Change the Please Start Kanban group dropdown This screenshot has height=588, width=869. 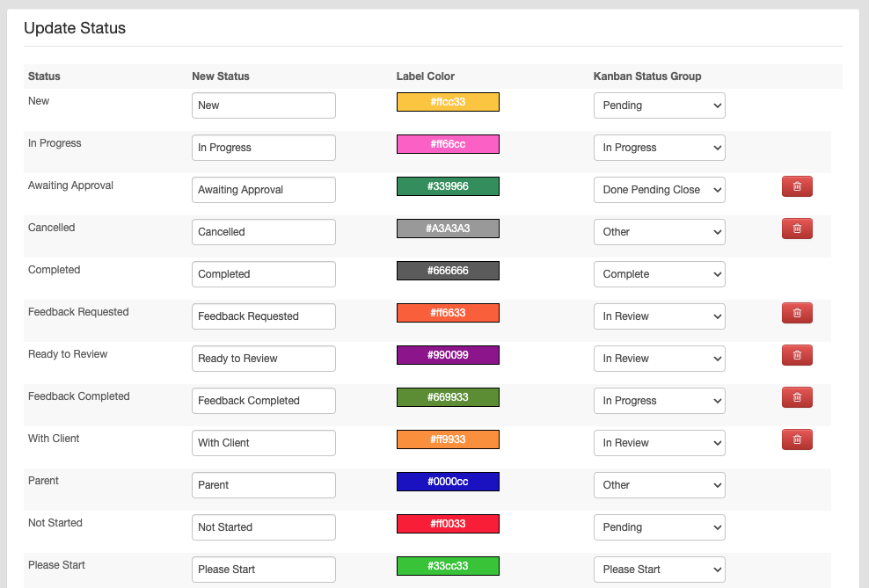point(660,570)
